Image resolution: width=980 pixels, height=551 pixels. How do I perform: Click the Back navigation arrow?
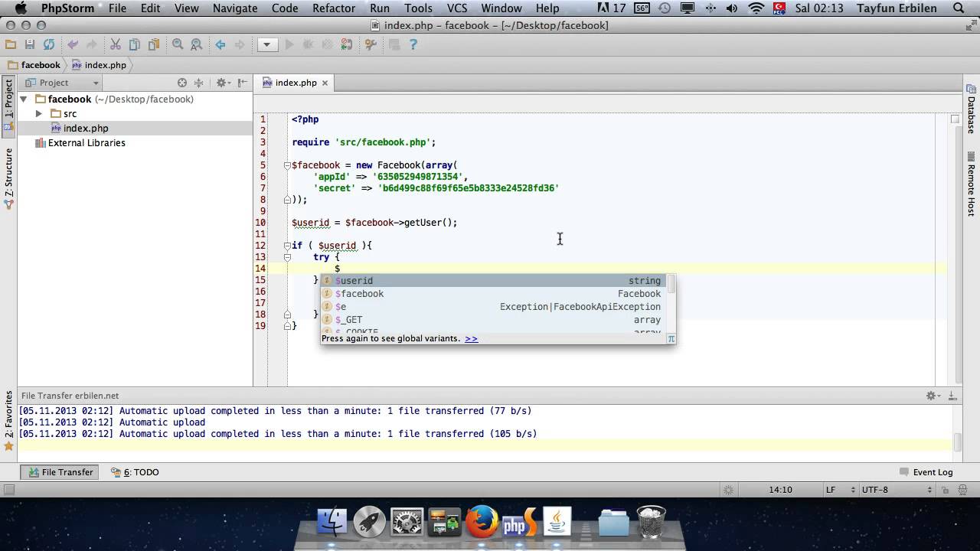pyautogui.click(x=220, y=44)
